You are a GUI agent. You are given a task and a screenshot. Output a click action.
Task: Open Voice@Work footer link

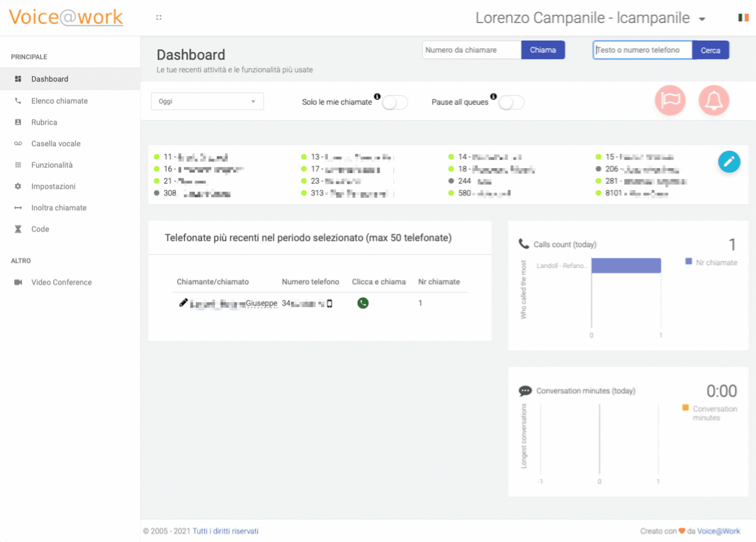coord(719,531)
